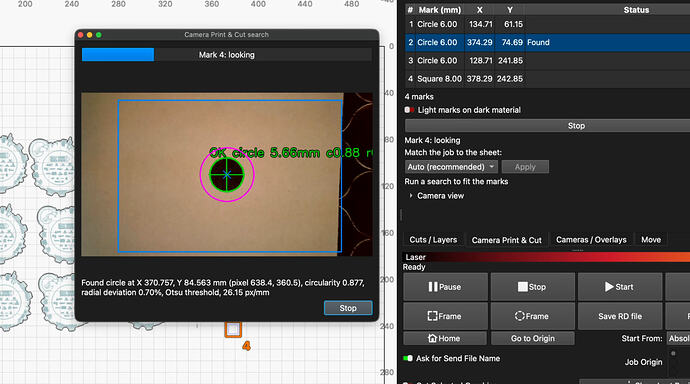Click the Stop button in Laser panel
This screenshot has width=690, height=384.
pos(532,287)
